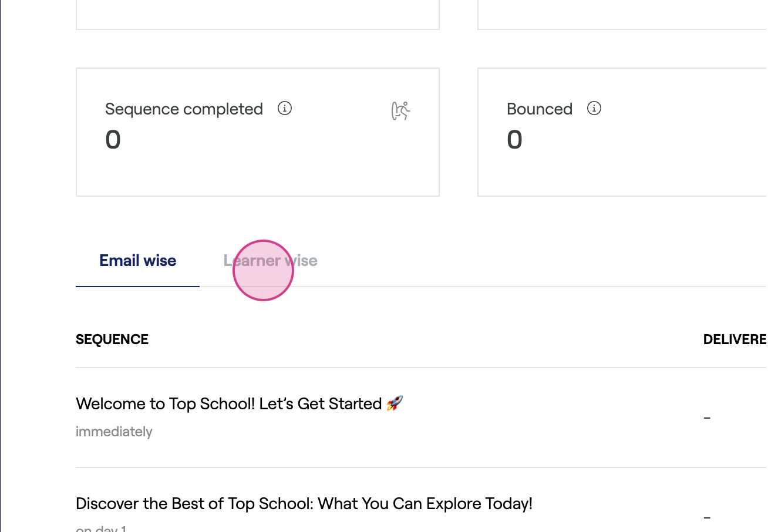Click the rocket emoji in the Welcome email title
The width and height of the screenshot is (768, 532).
point(395,403)
